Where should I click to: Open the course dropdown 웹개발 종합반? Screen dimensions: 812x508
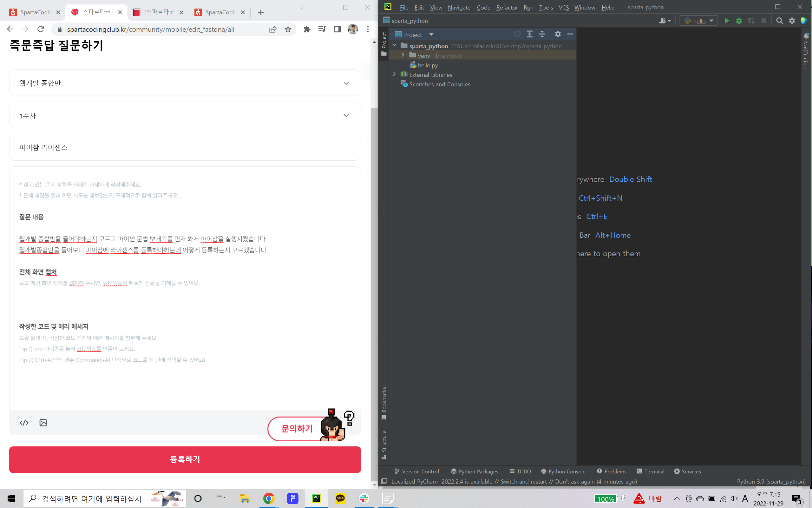pyautogui.click(x=185, y=83)
